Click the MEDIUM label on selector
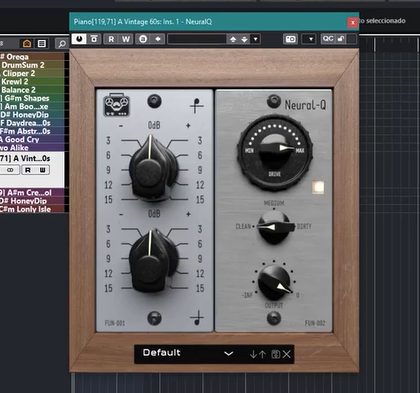Viewport: 420px width, 393px height. point(274,203)
